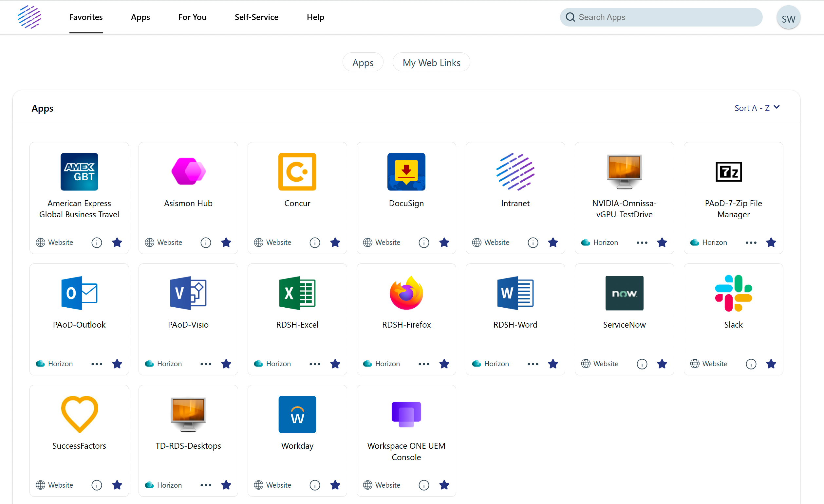Click the Apps filter pill button
Viewport: 824px width, 504px height.
pyautogui.click(x=363, y=63)
